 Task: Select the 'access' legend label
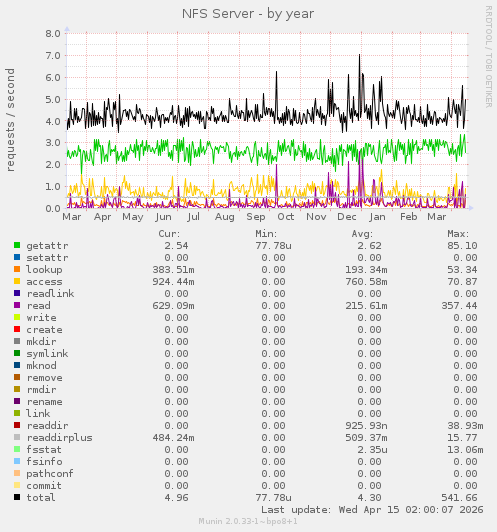[x=44, y=282]
